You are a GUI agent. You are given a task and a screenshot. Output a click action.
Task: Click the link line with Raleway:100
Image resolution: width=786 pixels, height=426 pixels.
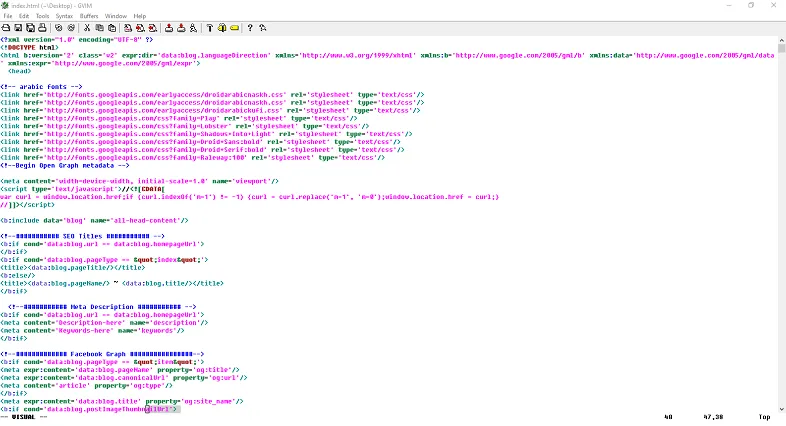point(192,157)
